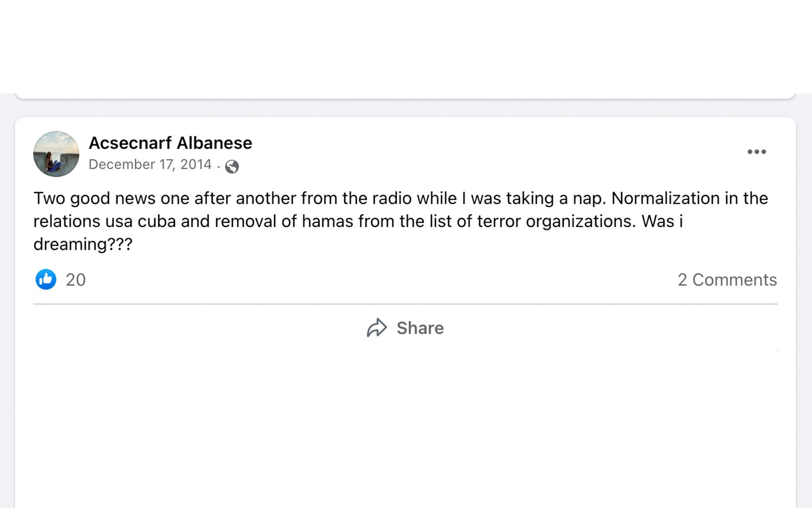
Task: Click the curved share arrow icon
Action: coord(377,328)
